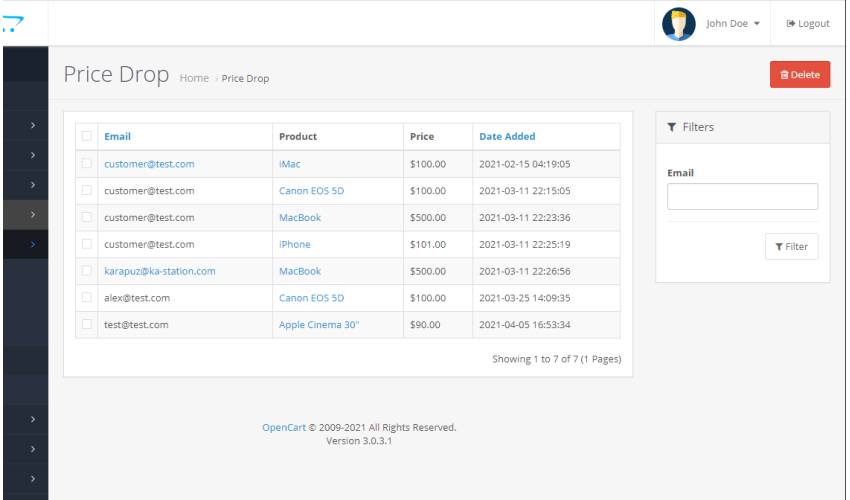
Task: Open the iPhone product link
Action: (x=294, y=245)
